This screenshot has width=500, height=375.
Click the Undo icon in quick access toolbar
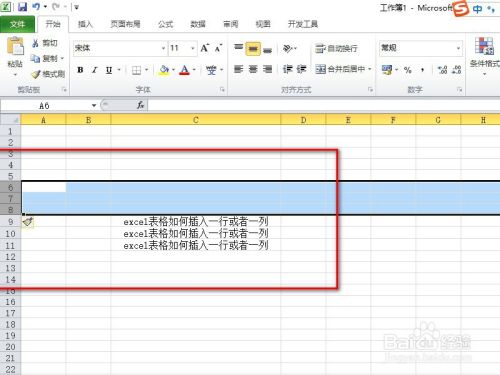[36, 7]
